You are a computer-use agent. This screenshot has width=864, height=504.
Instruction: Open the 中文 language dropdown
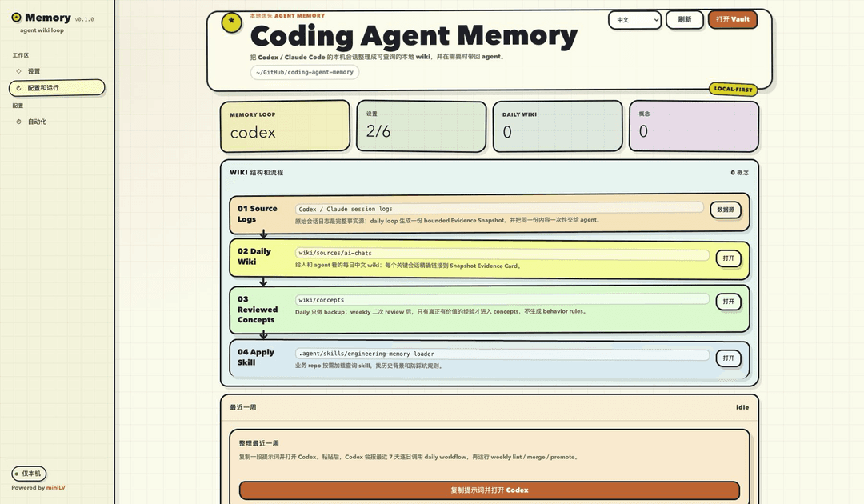pos(634,20)
